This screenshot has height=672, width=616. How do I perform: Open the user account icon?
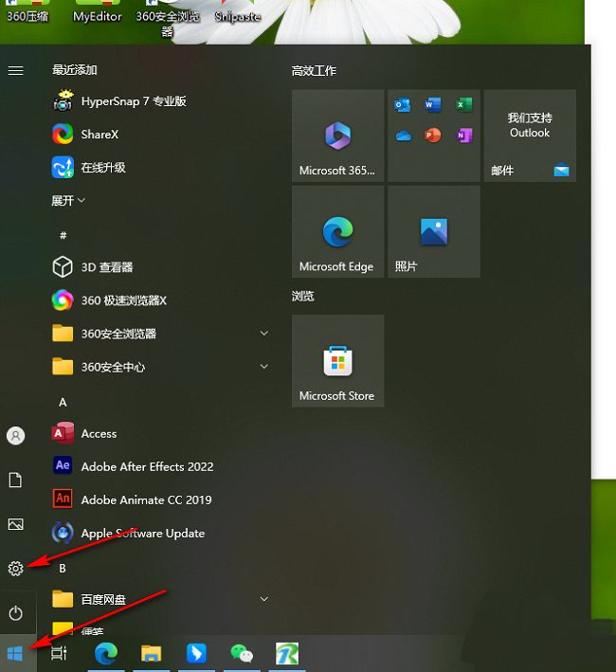pyautogui.click(x=16, y=436)
